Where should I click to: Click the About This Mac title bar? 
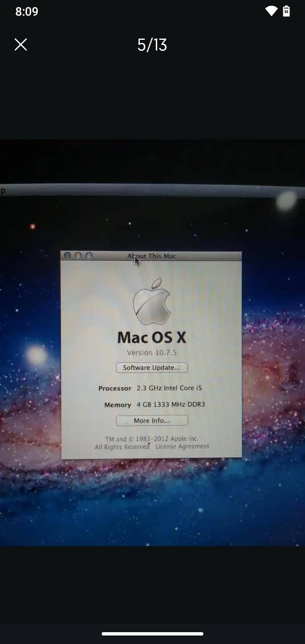click(152, 256)
